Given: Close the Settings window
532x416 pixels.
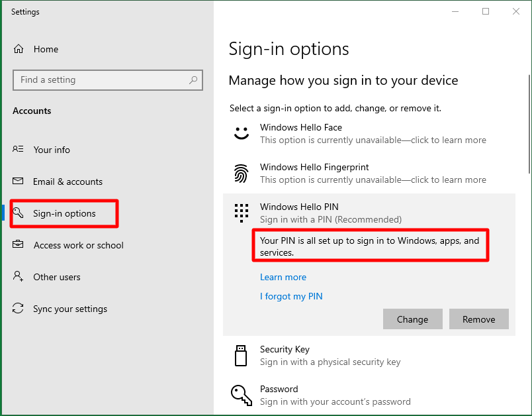Looking at the screenshot, I should (516, 11).
